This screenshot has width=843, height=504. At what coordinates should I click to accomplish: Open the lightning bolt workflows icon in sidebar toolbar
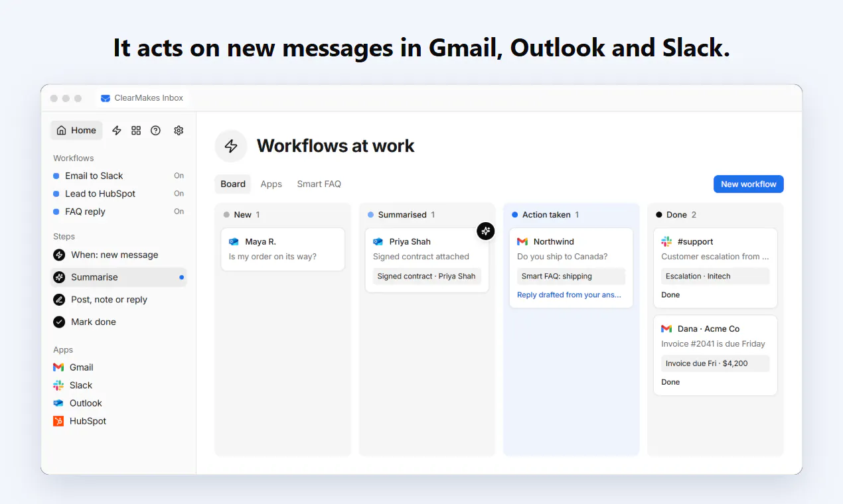pyautogui.click(x=117, y=131)
